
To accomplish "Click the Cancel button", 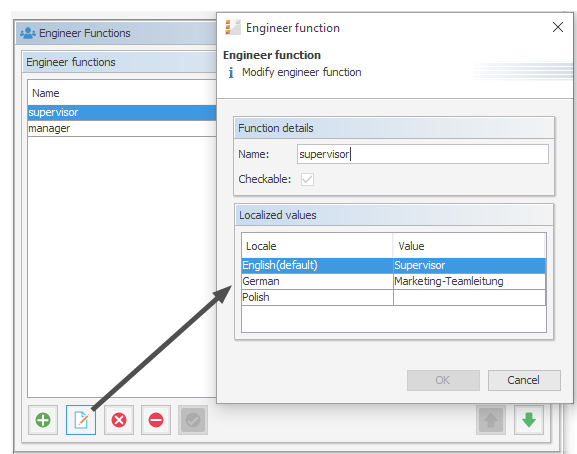I will pyautogui.click(x=524, y=380).
